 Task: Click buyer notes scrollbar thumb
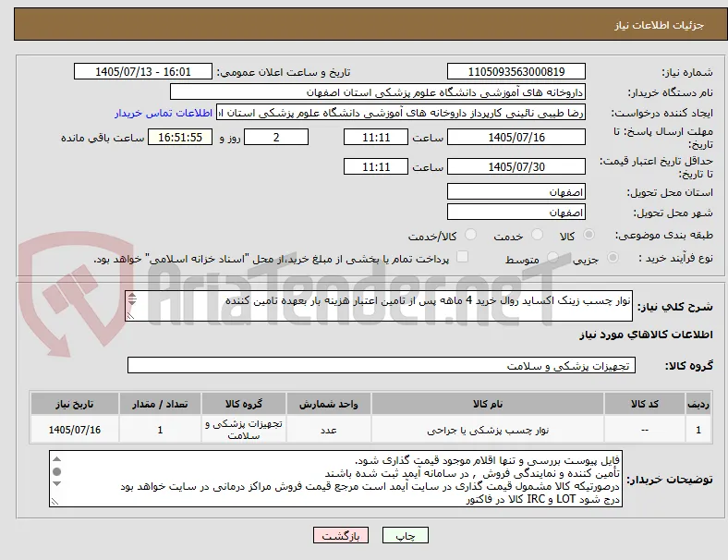click(56, 471)
